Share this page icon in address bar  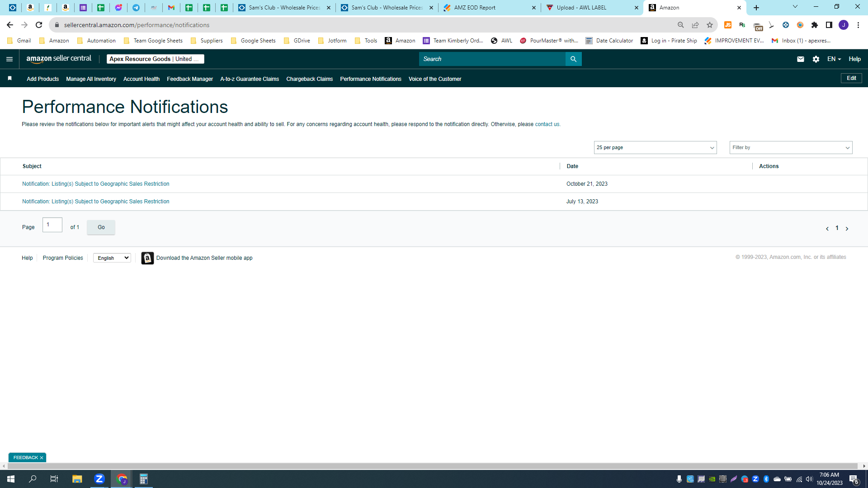click(695, 25)
